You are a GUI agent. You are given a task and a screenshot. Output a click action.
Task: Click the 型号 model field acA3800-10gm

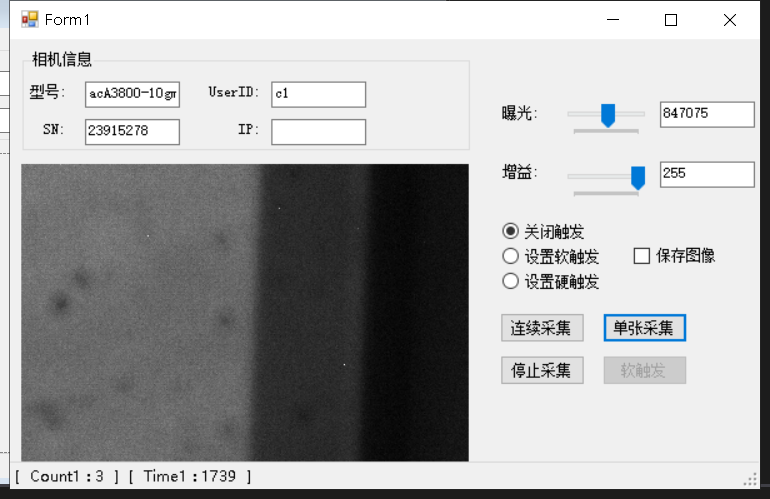[132, 94]
